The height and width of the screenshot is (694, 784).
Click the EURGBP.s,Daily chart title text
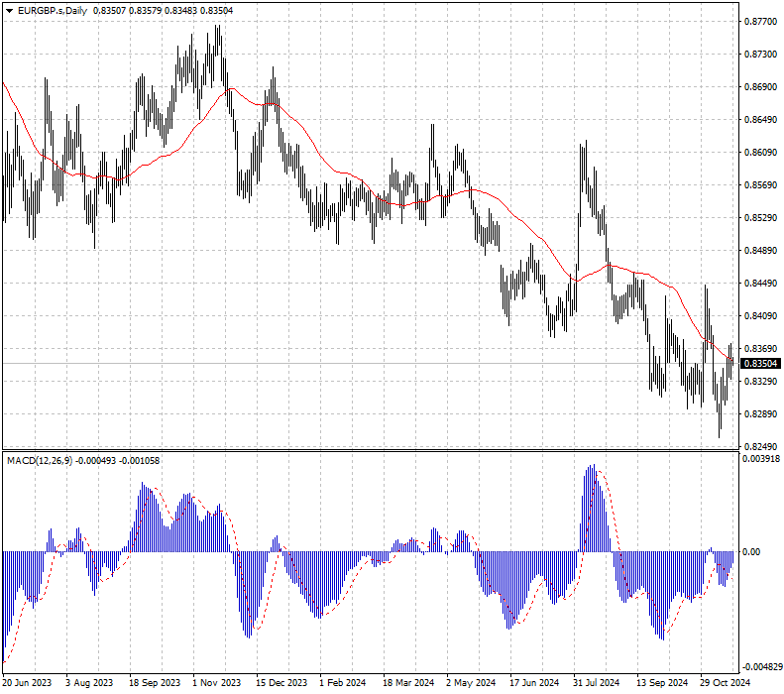coord(50,9)
